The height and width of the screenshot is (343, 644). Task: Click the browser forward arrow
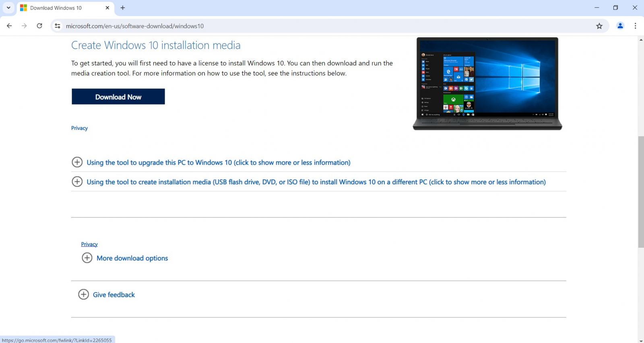(x=24, y=26)
